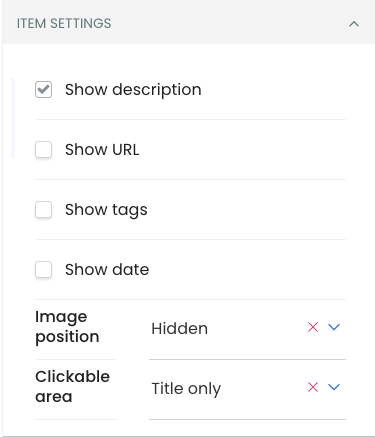375x437 pixels.
Task: Click the word 'description' in first option
Action: pos(157,90)
